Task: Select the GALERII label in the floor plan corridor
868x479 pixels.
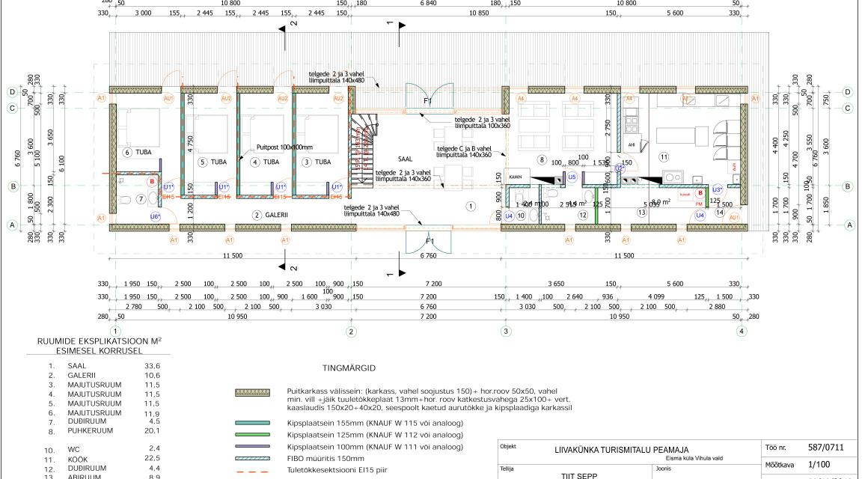Action: 277,216
